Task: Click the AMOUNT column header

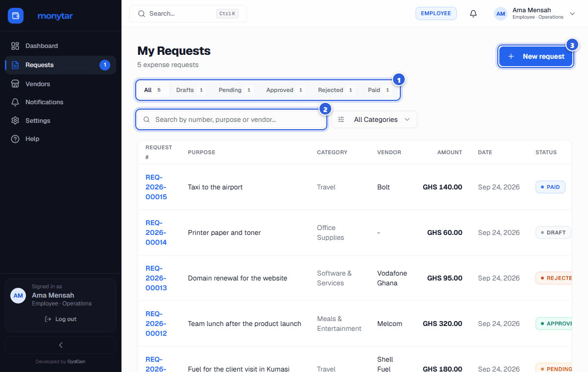Action: pyautogui.click(x=450, y=152)
